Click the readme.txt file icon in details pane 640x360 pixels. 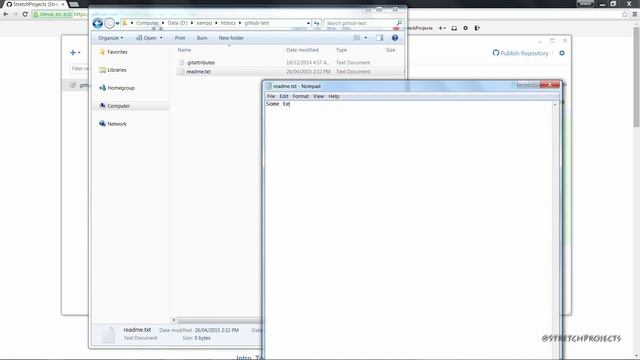(108, 334)
